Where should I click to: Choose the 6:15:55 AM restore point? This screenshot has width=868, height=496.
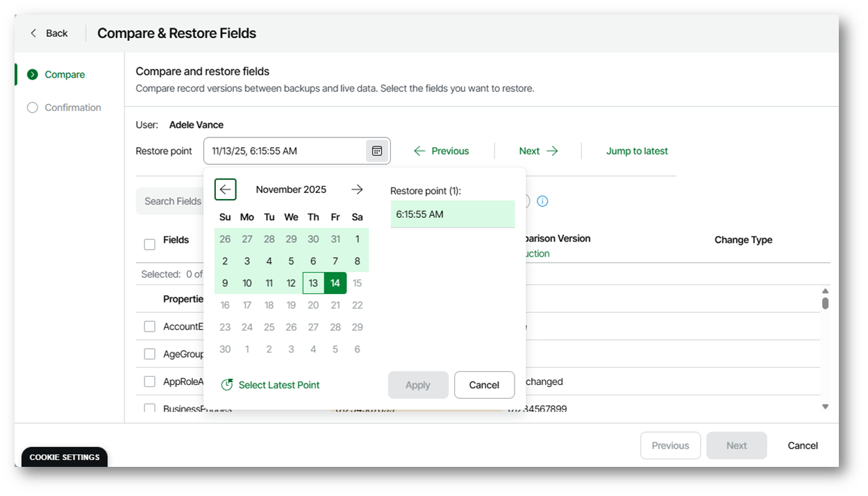[x=452, y=214]
